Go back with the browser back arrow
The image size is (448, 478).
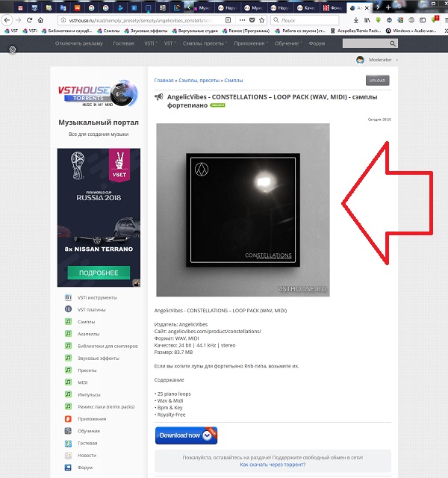coord(7,20)
